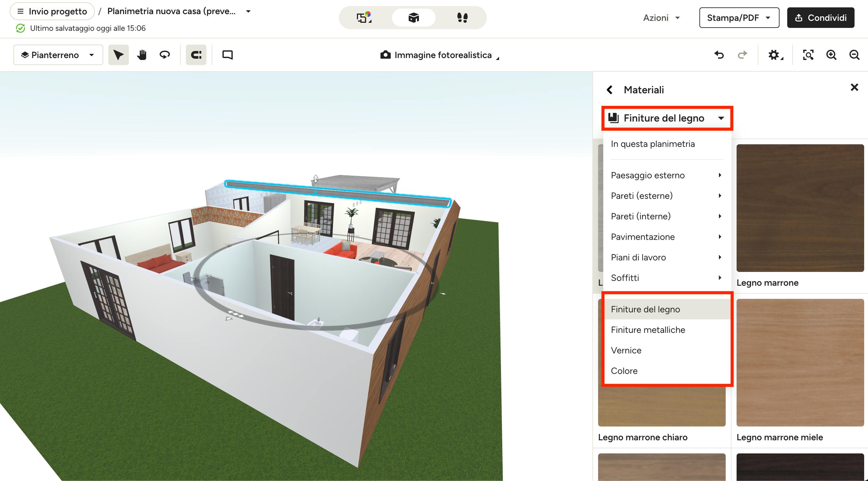Expand the Pareti (esterne) submenu
This screenshot has height=481, width=868.
pyautogui.click(x=667, y=196)
